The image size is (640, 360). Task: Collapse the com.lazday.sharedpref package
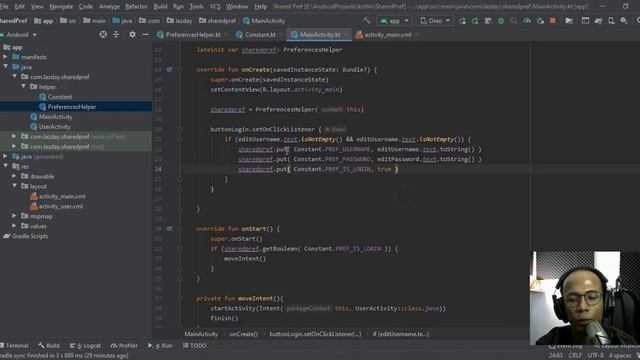pyautogui.click(x=15, y=76)
